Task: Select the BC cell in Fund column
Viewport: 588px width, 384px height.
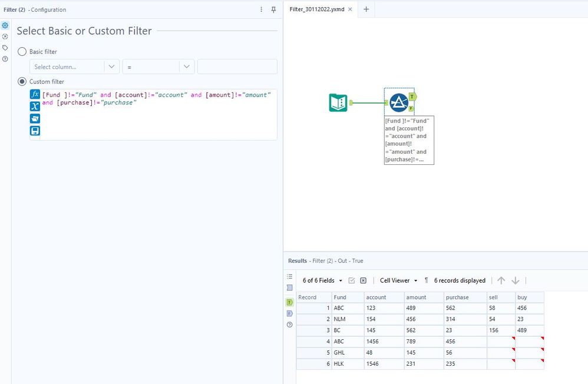Action: tap(348, 330)
